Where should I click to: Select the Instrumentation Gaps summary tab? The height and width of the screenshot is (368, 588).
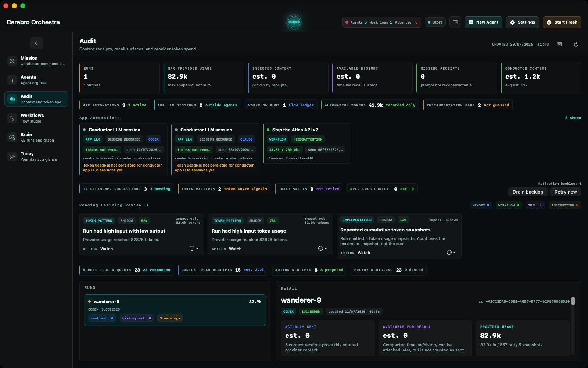pos(467,105)
